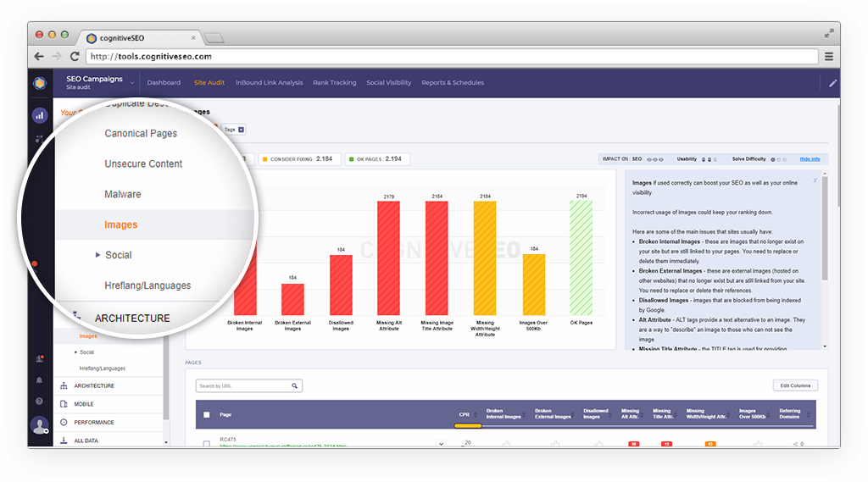This screenshot has height=482, width=868.
Task: Tick the checkbox for row RC475
Action: tap(207, 444)
